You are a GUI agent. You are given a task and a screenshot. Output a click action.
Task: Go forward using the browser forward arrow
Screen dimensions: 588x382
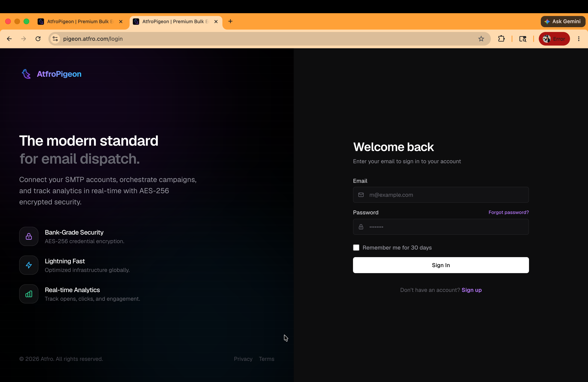click(x=23, y=39)
